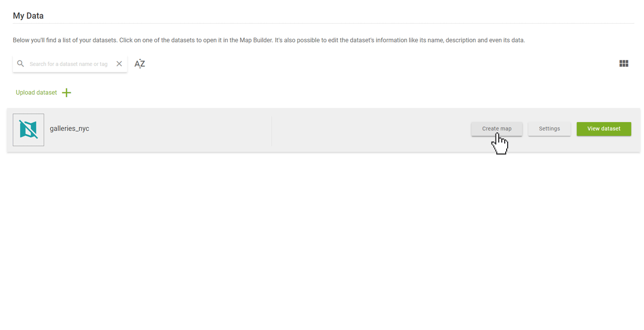Click the Upload dataset link
Screen dimensions: 644x330
pyautogui.click(x=36, y=93)
